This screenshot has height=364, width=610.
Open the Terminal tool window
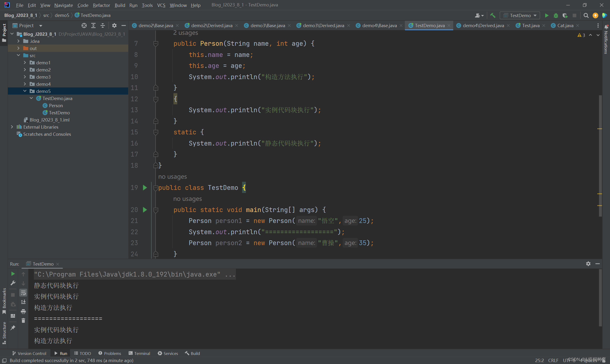pos(139,353)
